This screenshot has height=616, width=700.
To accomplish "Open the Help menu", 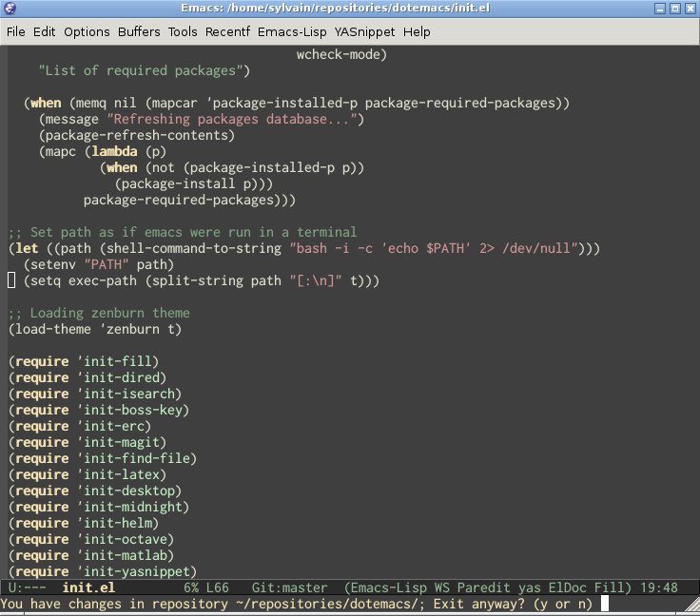I will 417,32.
